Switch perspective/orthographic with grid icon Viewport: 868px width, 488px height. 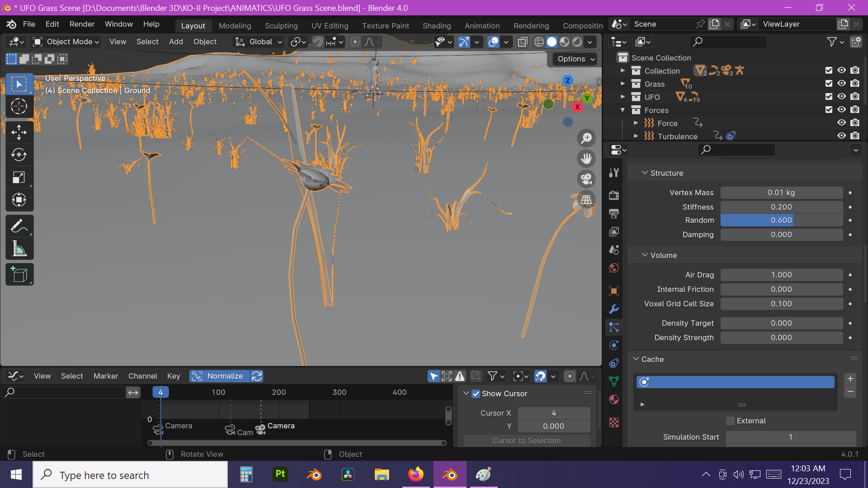pos(586,199)
